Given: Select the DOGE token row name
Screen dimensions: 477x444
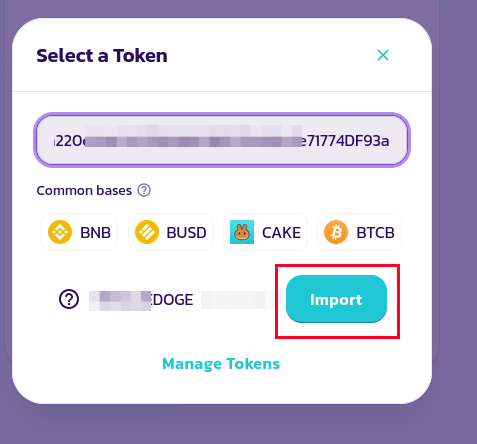Looking at the screenshot, I should [x=141, y=299].
